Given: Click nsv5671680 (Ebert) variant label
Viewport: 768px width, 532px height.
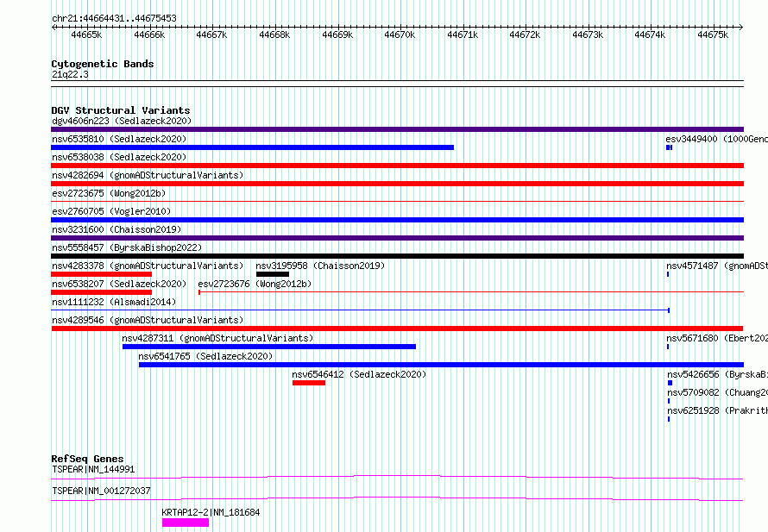Looking at the screenshot, I should 717,338.
